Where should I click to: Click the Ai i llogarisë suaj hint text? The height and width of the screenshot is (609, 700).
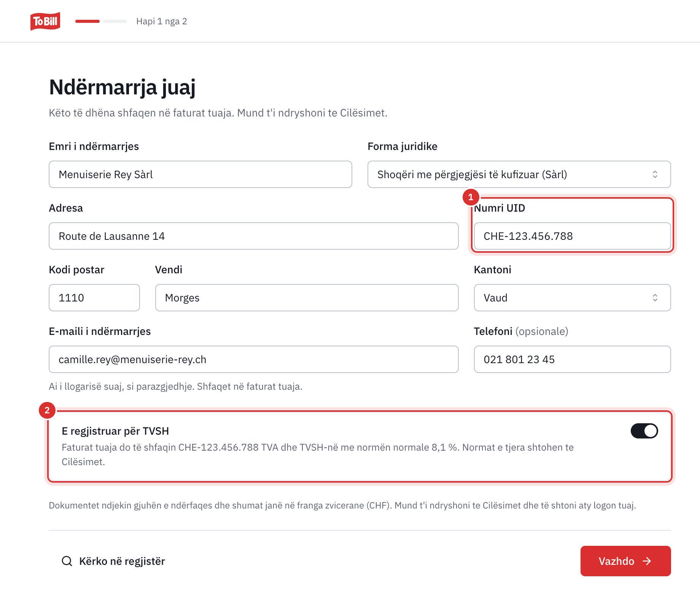tap(176, 386)
